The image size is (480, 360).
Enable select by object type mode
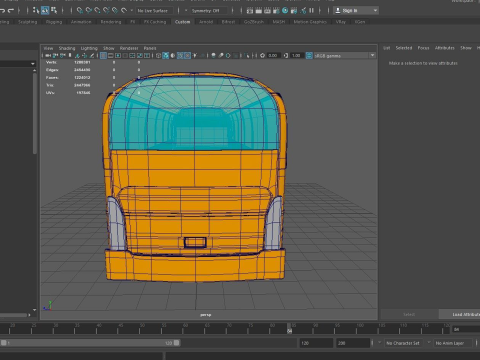[x=45, y=11]
